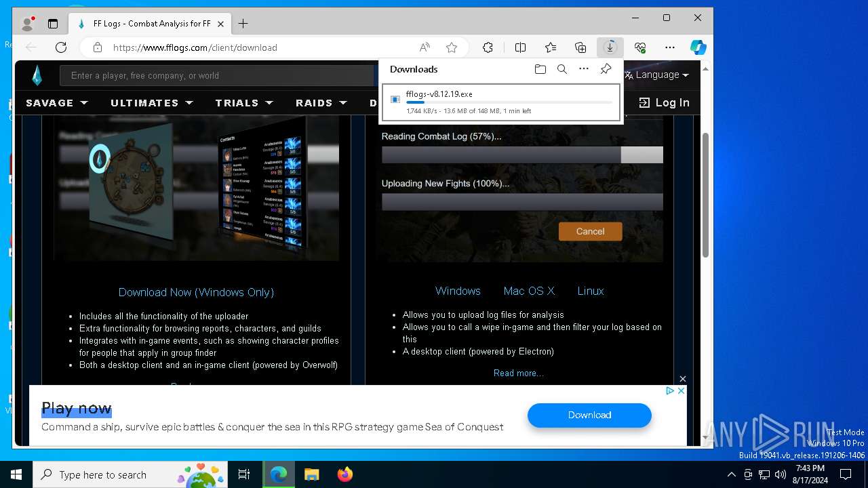Pin the Downloads panel
Screen dimensions: 868x488
[606, 69]
